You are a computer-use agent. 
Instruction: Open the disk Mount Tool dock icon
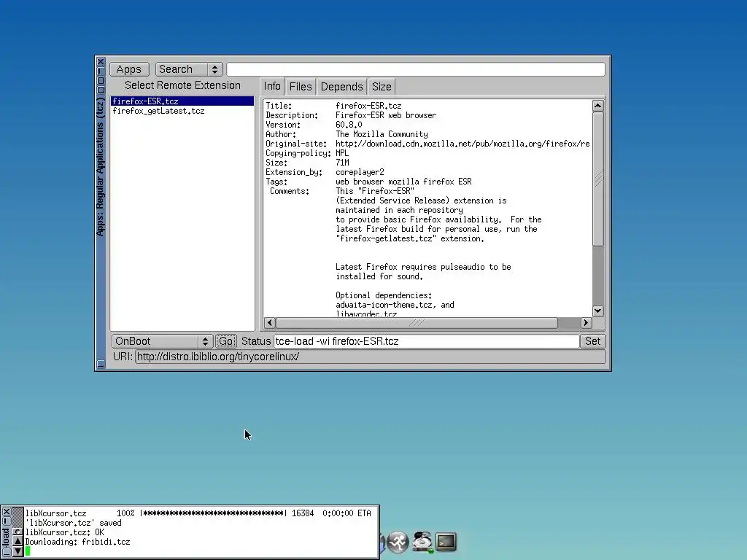tap(422, 542)
